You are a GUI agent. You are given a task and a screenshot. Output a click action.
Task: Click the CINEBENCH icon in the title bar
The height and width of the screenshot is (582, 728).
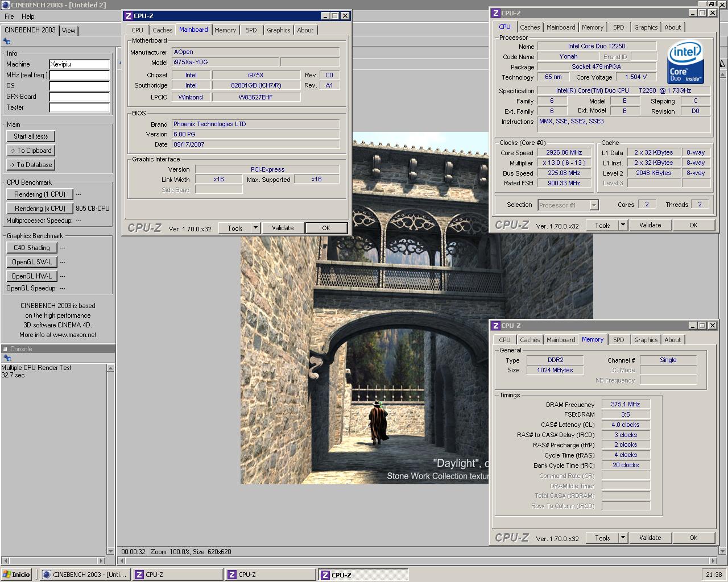pyautogui.click(x=6, y=5)
